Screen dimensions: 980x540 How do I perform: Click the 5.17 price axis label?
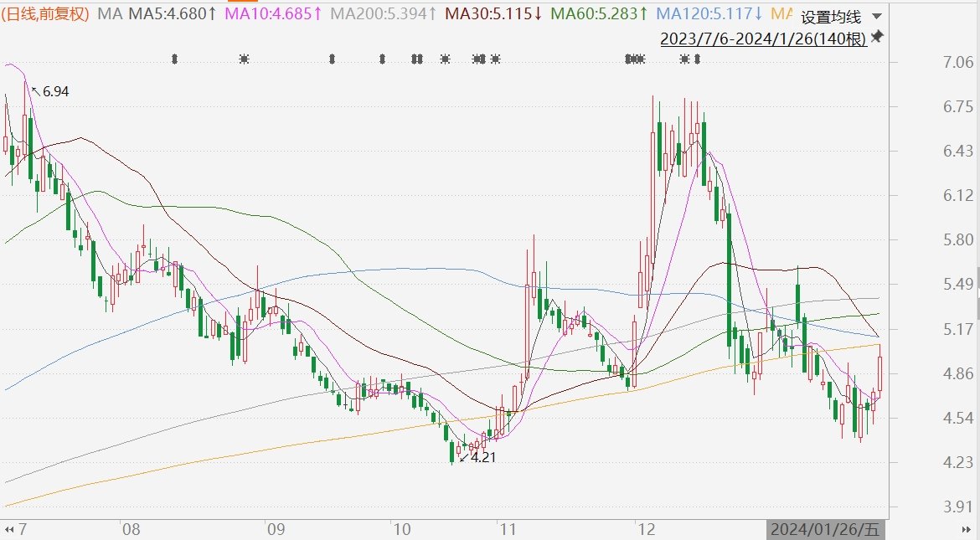click(x=958, y=329)
